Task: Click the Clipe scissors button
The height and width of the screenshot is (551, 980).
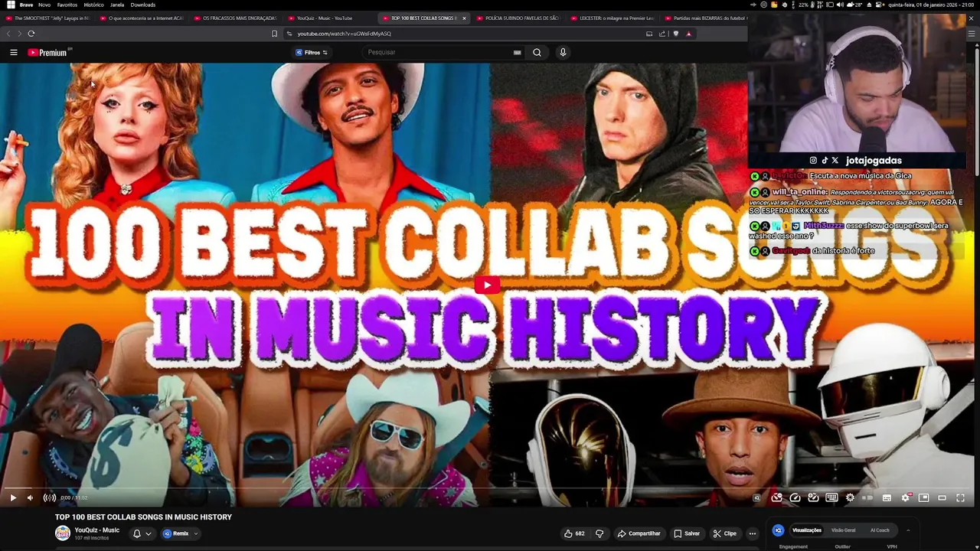Action: pos(724,533)
